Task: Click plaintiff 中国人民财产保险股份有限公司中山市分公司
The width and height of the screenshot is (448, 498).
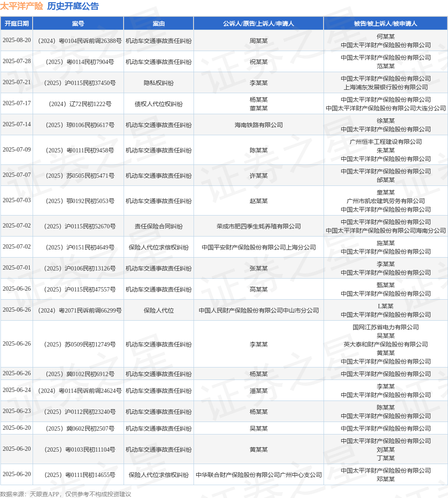Action: click(x=258, y=310)
